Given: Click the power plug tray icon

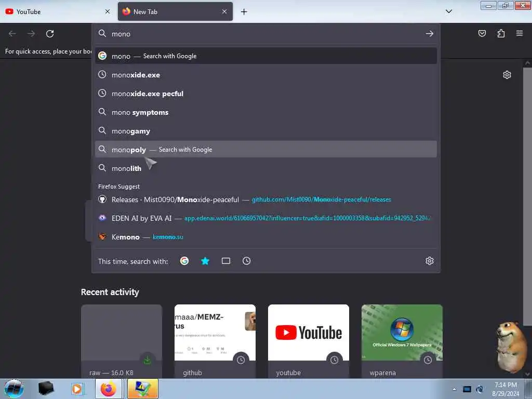Looking at the screenshot, I should coord(480,389).
